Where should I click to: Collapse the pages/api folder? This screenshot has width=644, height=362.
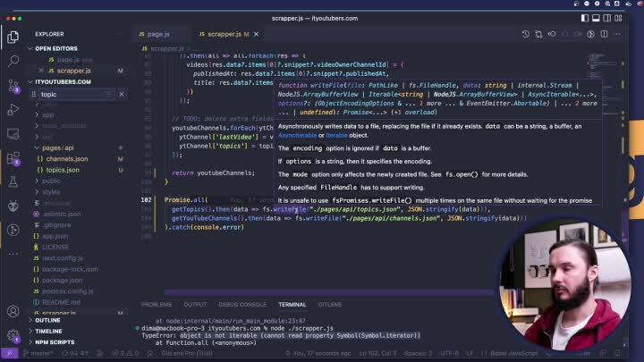pos(57,147)
